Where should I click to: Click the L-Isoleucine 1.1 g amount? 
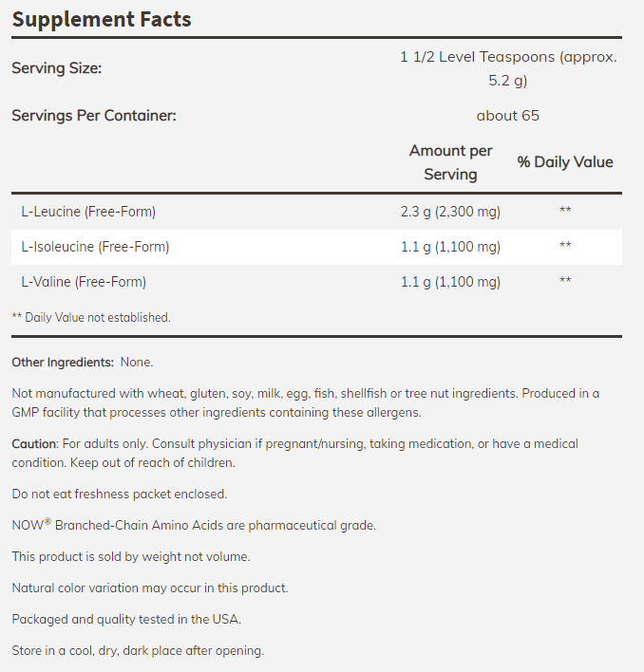(450, 247)
